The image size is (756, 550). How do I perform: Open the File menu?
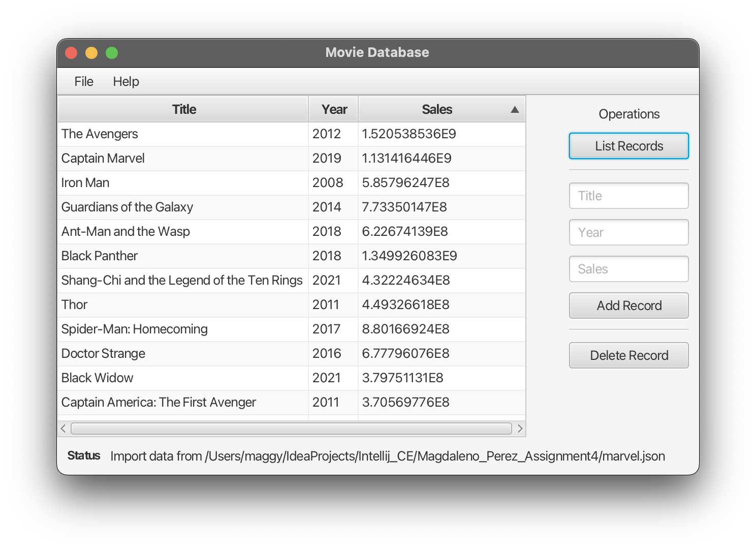[84, 81]
